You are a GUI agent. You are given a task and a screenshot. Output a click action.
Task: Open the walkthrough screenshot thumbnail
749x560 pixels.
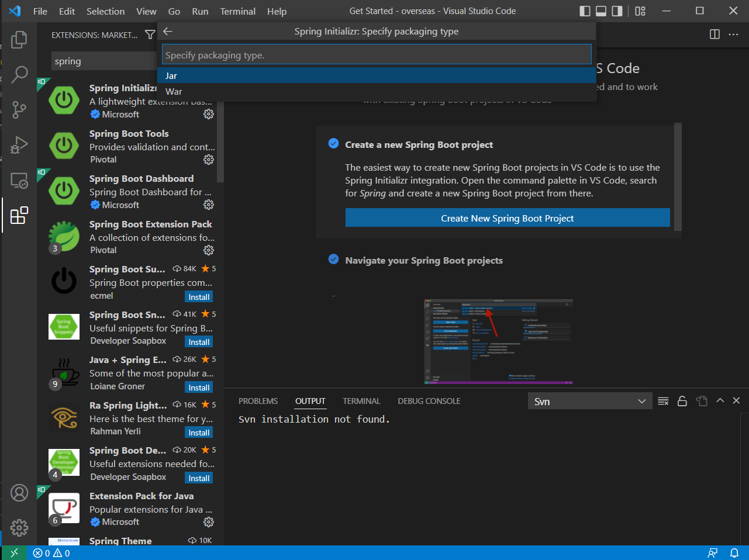pyautogui.click(x=499, y=342)
